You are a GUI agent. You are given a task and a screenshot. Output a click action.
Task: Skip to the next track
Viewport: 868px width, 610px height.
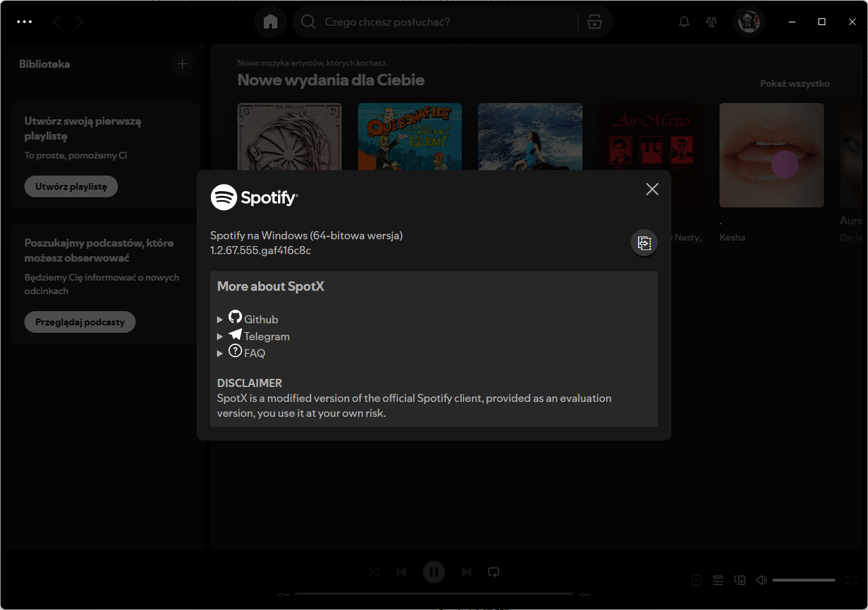pyautogui.click(x=467, y=572)
